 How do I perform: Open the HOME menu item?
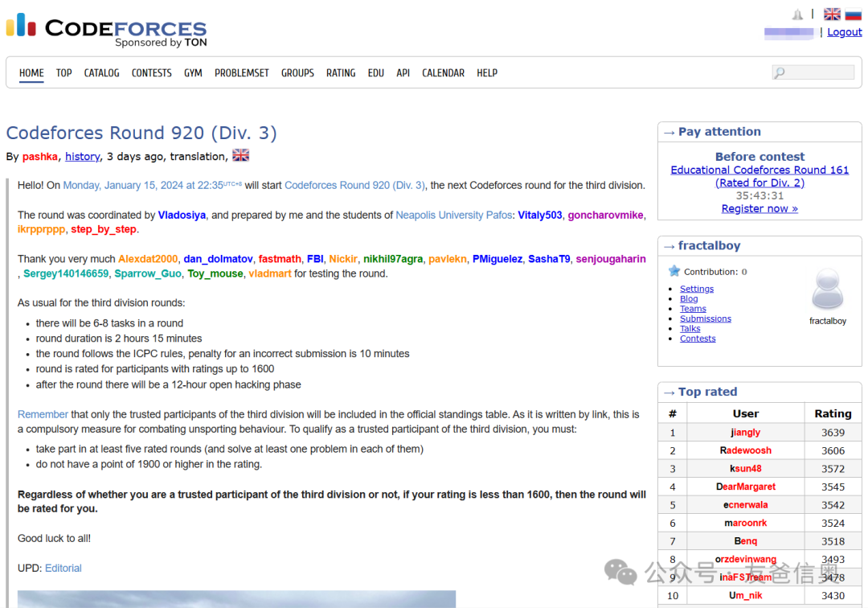coord(31,73)
